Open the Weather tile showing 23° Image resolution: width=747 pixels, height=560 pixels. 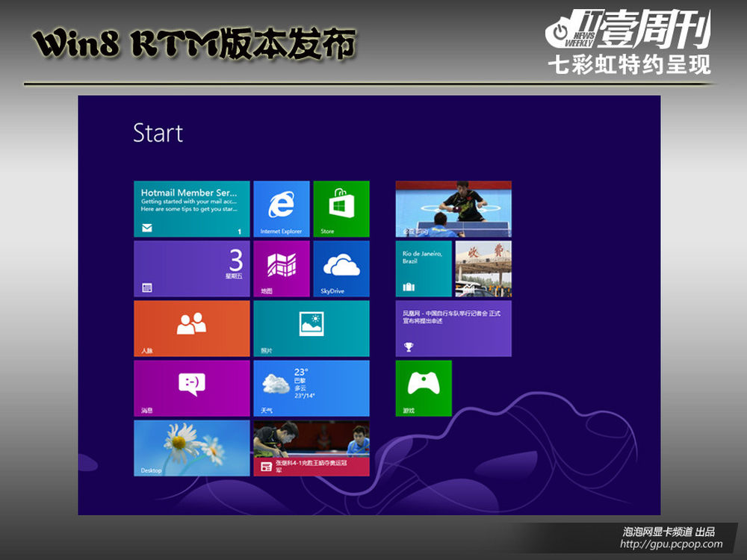[311, 388]
